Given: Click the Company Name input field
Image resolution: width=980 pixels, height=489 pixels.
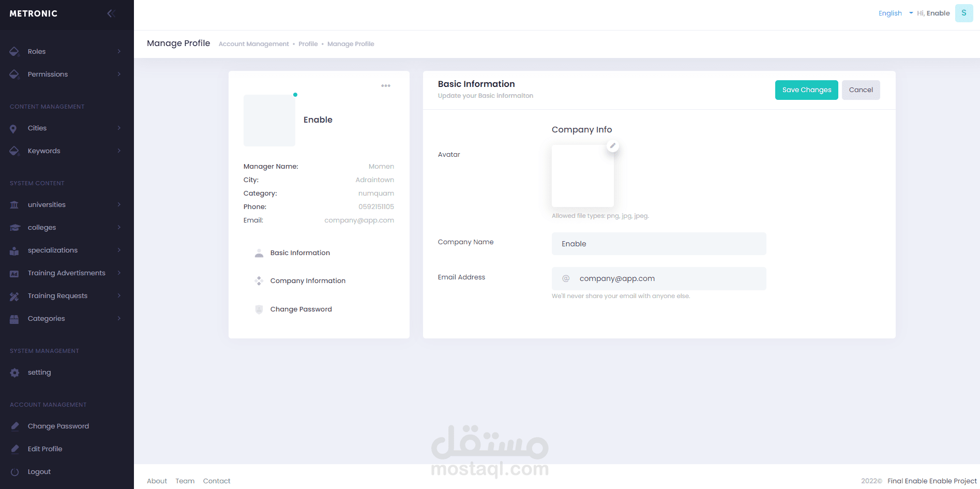Looking at the screenshot, I should pos(659,244).
